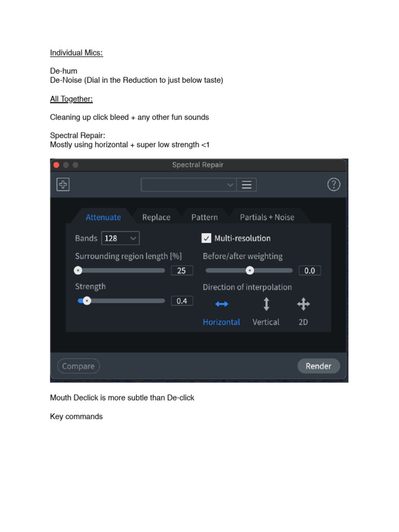399x532 pixels.
Task: Open the Bands 128 dropdown
Action: pos(121,238)
